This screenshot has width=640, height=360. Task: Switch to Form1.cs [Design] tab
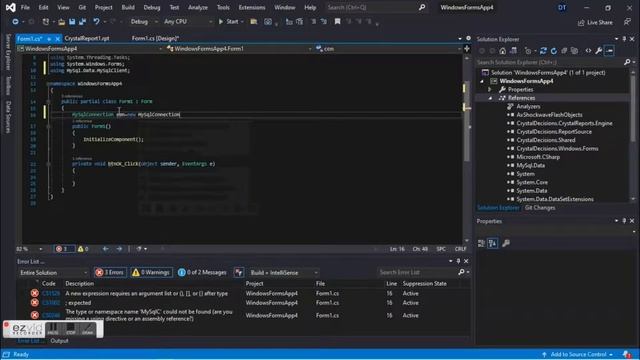click(155, 38)
